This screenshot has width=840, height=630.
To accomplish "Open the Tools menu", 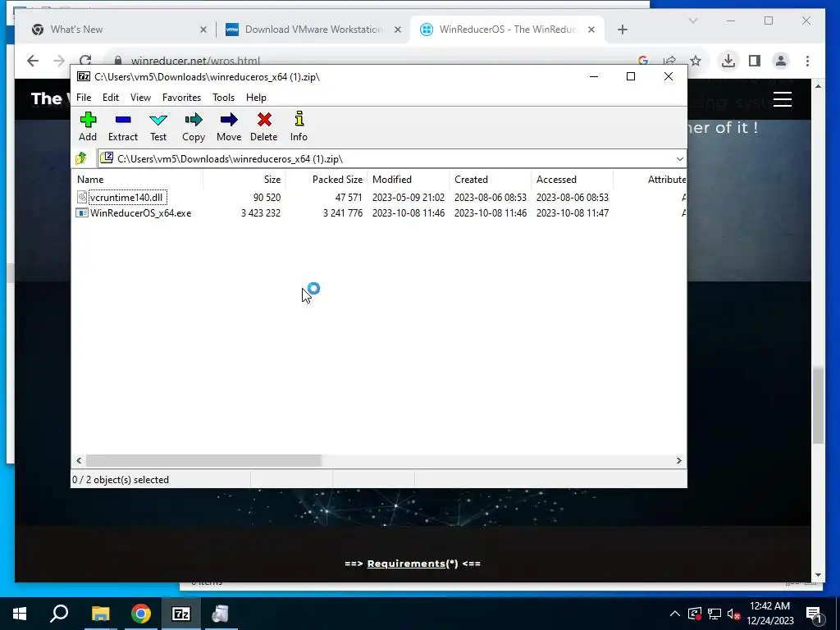I will coord(223,98).
